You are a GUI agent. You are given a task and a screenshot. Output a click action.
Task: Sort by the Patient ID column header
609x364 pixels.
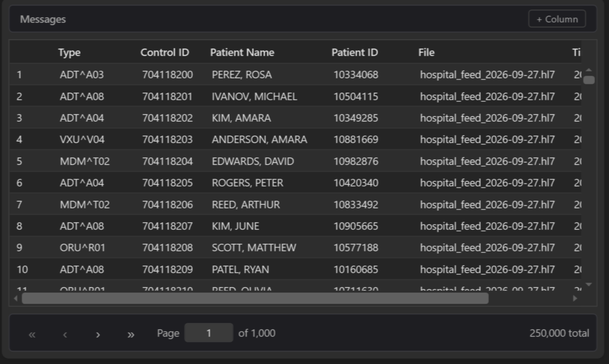coord(355,52)
